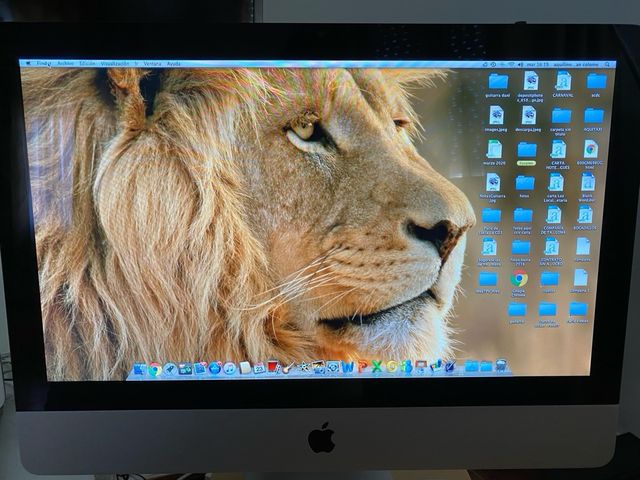Select the descarga.jpeg file on desktop

tap(529, 119)
